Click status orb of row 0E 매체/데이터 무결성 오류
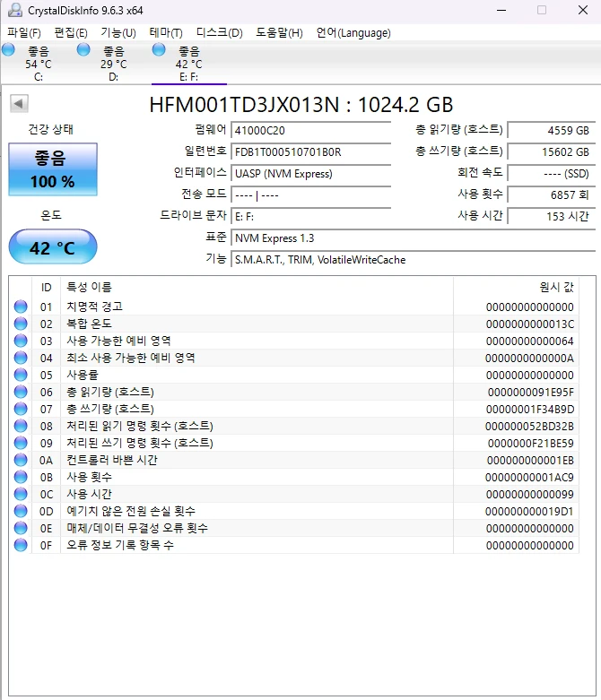Screen dimensions: 601x700 pyautogui.click(x=21, y=528)
